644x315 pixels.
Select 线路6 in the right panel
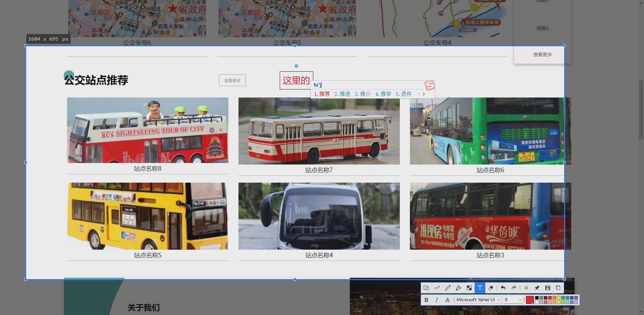point(542,28)
